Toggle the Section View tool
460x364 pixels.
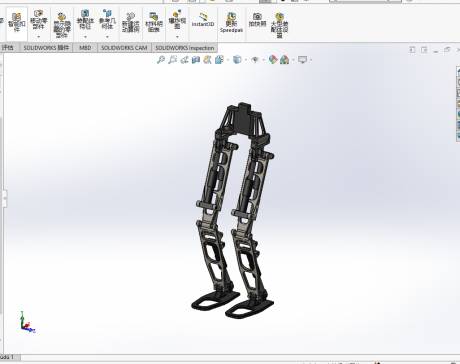(196, 60)
